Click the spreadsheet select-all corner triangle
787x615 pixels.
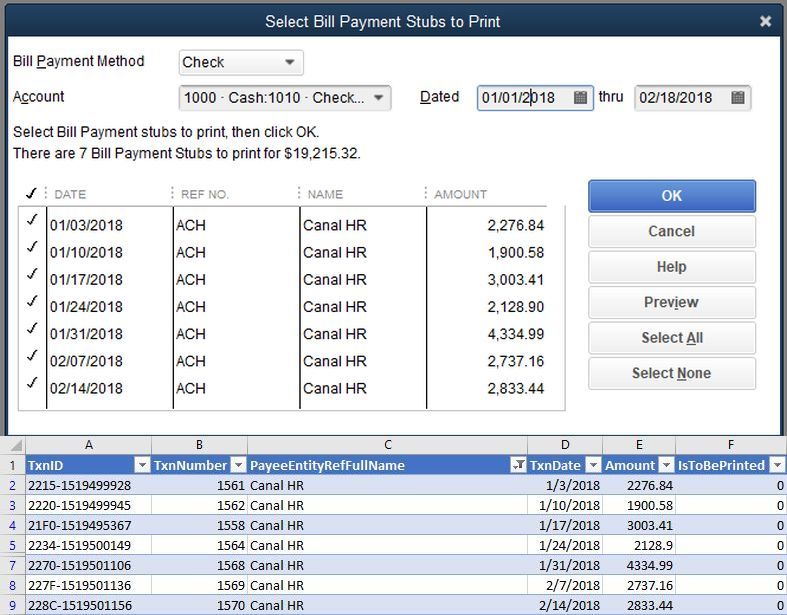16,445
